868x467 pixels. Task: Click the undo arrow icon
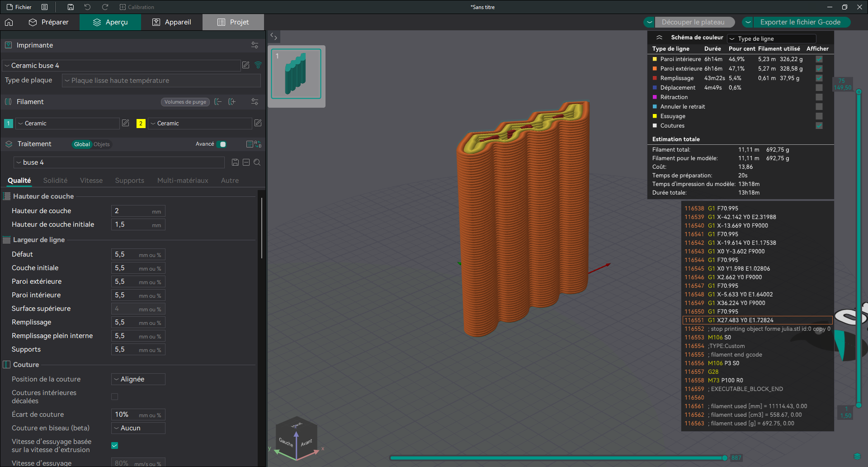coord(87,7)
